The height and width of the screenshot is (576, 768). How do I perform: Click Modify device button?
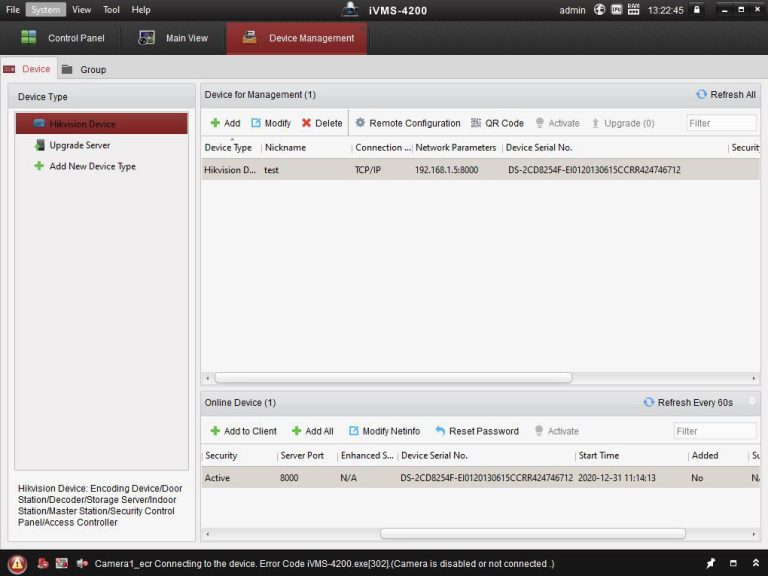(x=271, y=123)
